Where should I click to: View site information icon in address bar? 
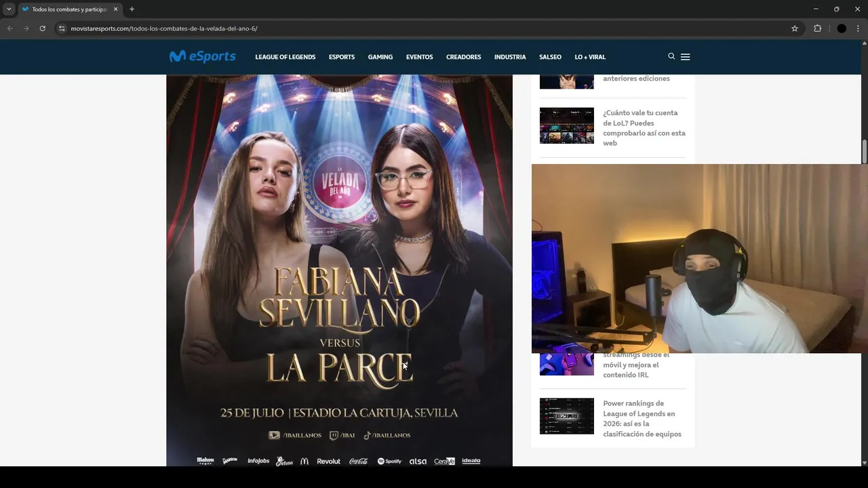62,28
